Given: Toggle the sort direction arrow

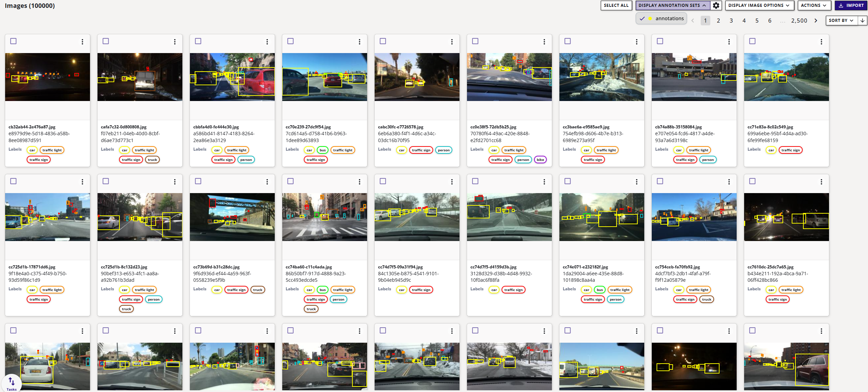Looking at the screenshot, I should (x=862, y=20).
